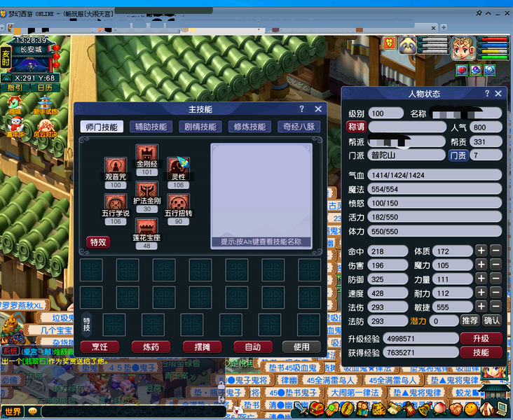Switch to 辅助技能 tab
Viewport: 513px width, 420px height.
coord(151,127)
